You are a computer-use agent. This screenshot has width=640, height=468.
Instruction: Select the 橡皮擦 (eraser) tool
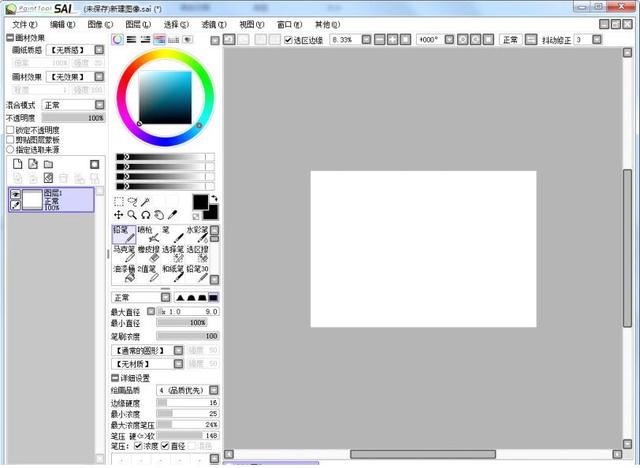point(149,254)
